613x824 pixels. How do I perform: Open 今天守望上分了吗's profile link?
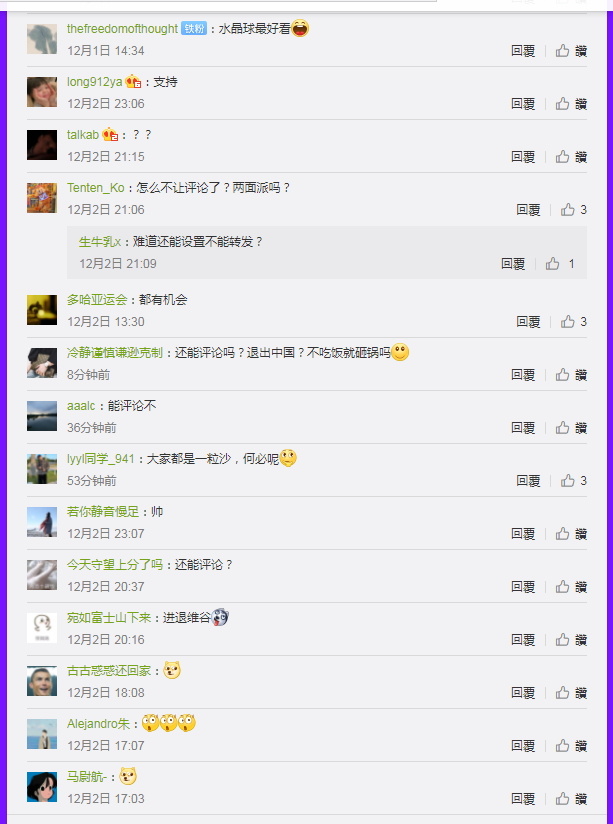(x=115, y=564)
